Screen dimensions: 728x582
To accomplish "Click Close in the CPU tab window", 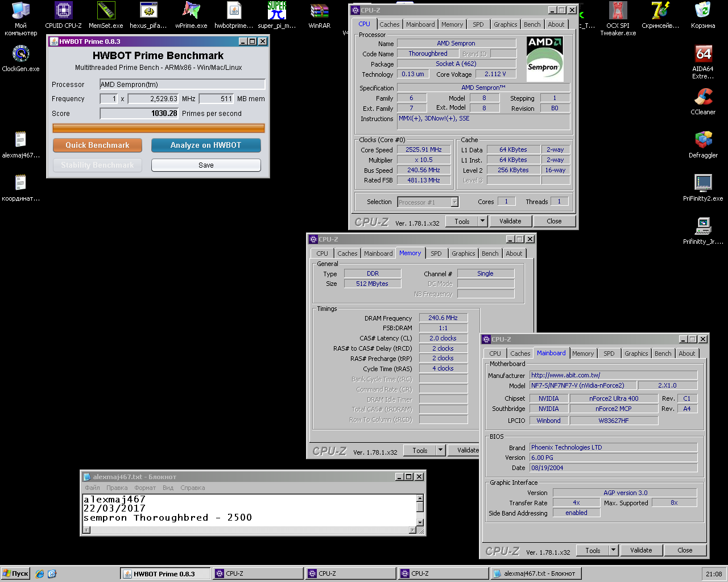I will click(x=554, y=221).
